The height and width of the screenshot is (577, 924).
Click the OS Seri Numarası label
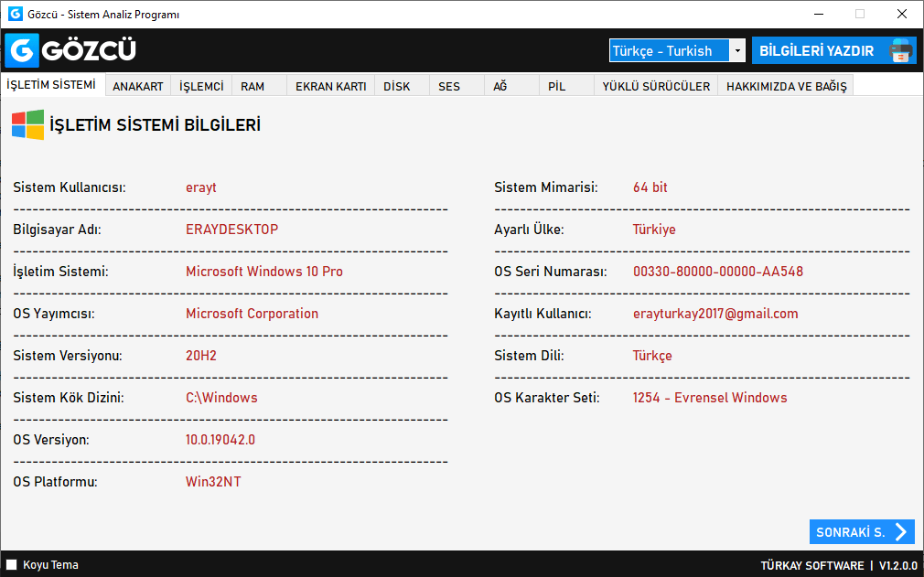[x=551, y=272]
